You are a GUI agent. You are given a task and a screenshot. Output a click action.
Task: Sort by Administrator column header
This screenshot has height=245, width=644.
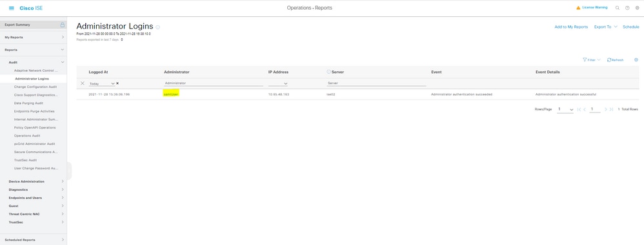[x=177, y=72]
